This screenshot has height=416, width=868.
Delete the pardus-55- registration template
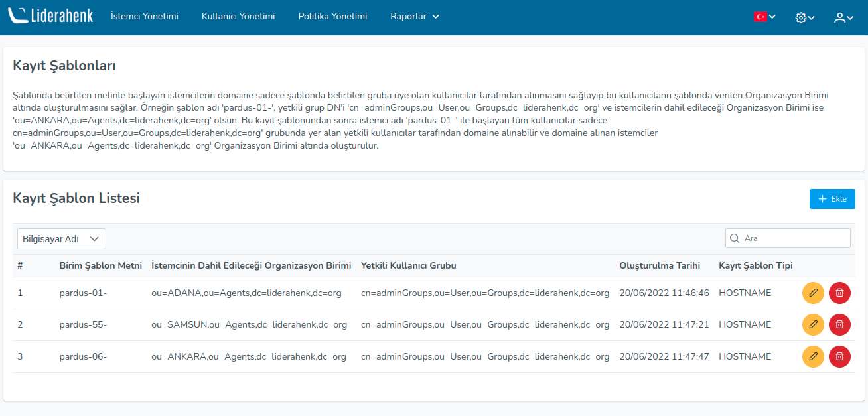(x=839, y=324)
